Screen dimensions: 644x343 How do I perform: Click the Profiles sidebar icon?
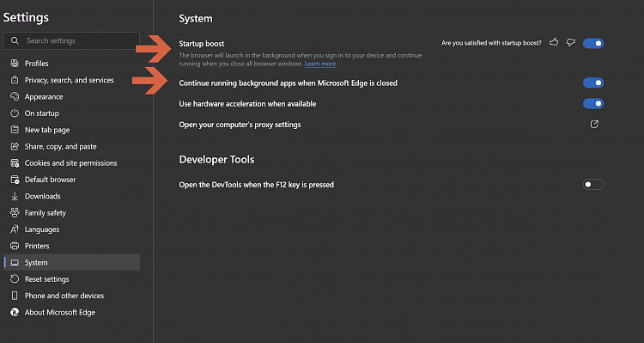[x=15, y=64]
